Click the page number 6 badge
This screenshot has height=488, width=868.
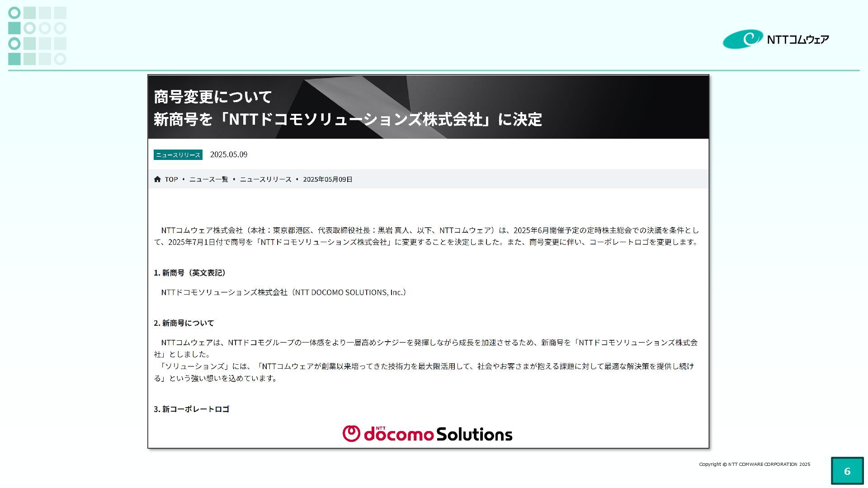(847, 471)
